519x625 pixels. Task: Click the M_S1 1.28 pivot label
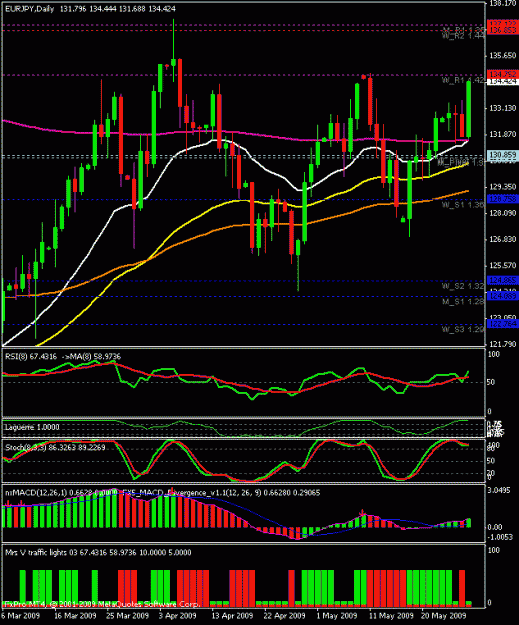(x=463, y=302)
